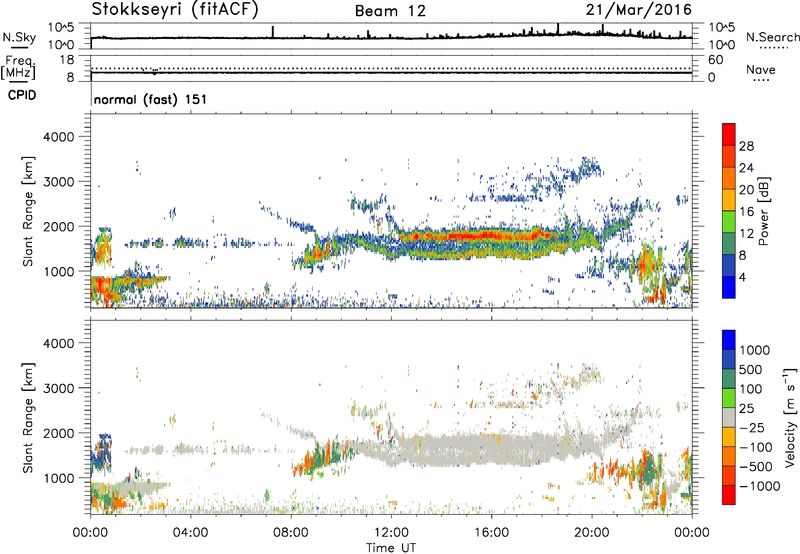The height and width of the screenshot is (554, 800).
Task: Click the 'Velocity [m s-1]' colorbar label
Action: [x=790, y=417]
